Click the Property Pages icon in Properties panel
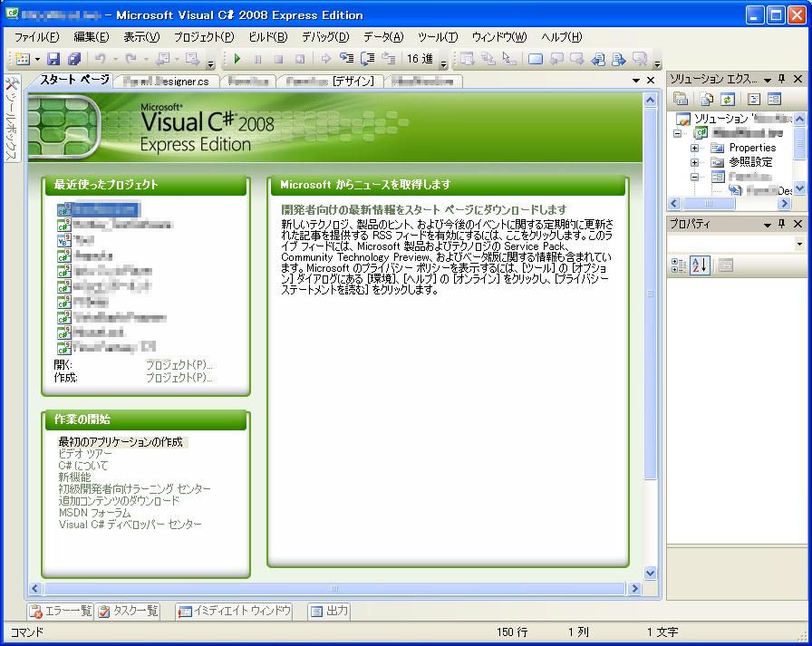This screenshot has width=812, height=646. [726, 265]
